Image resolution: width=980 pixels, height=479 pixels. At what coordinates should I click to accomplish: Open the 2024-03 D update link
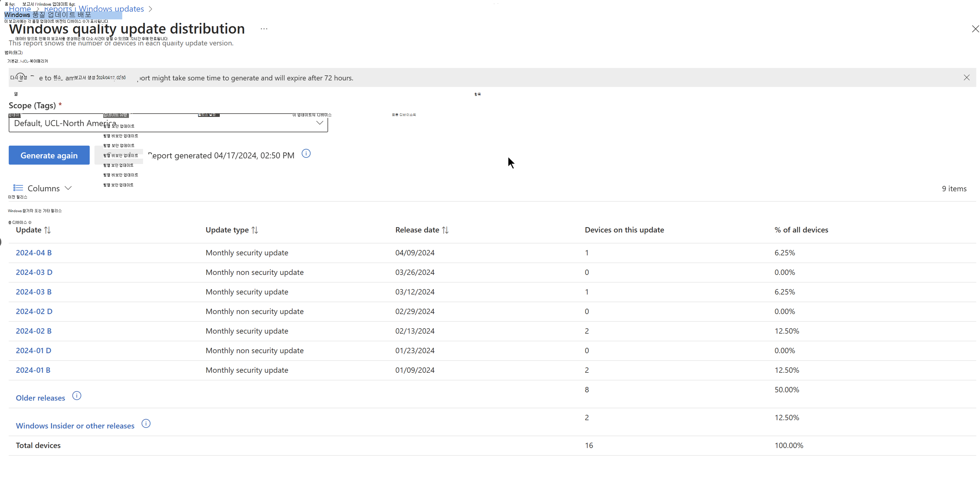point(34,273)
